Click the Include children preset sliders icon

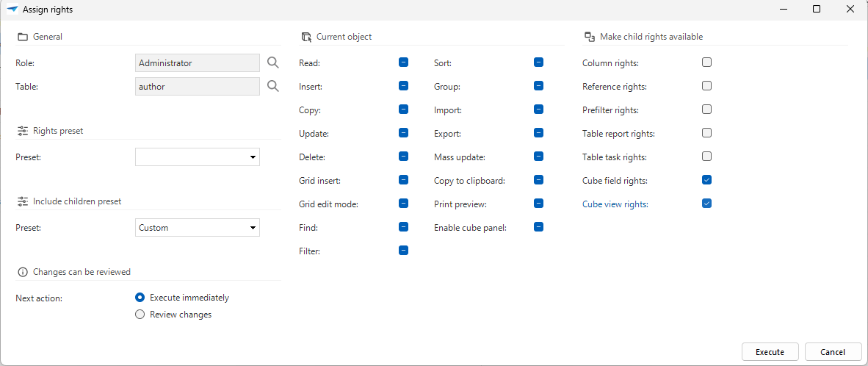(x=23, y=201)
